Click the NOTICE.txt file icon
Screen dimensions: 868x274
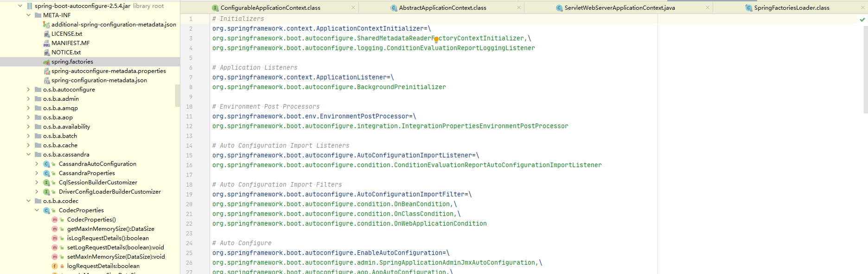point(46,52)
